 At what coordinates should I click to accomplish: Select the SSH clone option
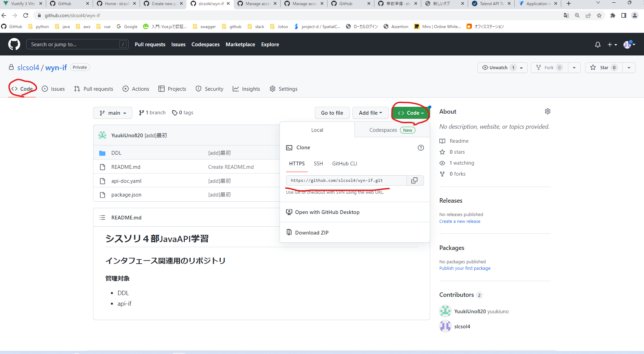click(x=318, y=164)
